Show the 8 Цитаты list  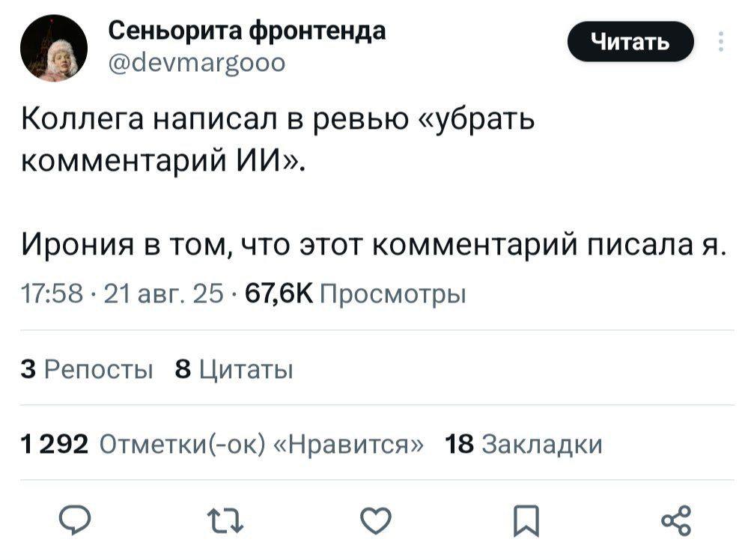coord(232,369)
